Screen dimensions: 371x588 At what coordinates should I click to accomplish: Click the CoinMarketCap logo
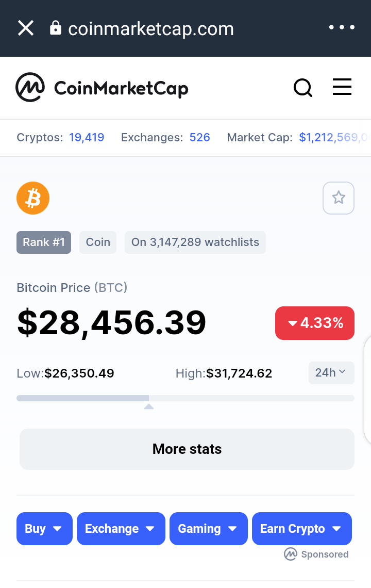(x=102, y=88)
